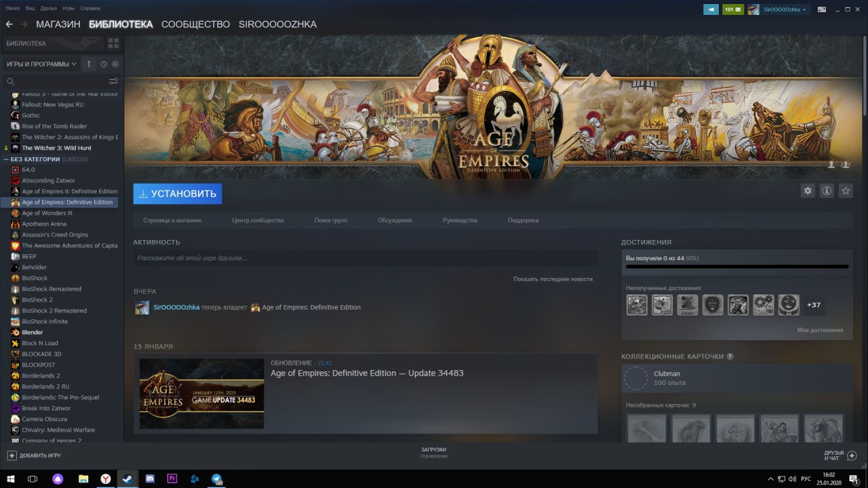
Task: Click Показать последние новости
Action: 553,279
